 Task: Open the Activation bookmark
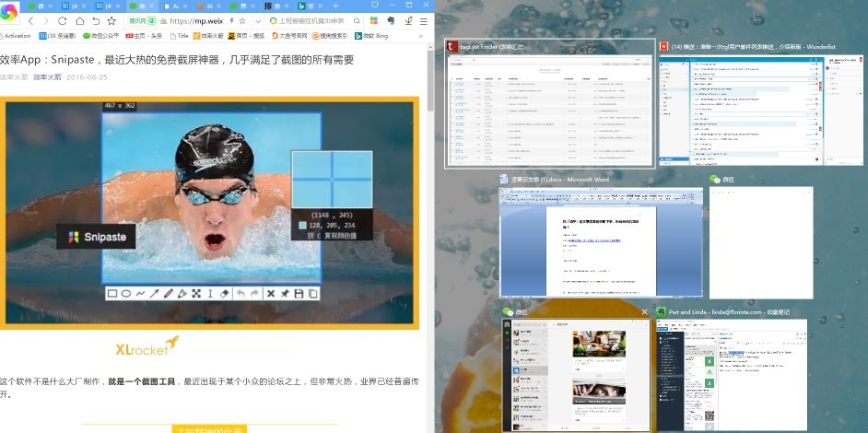[16, 36]
